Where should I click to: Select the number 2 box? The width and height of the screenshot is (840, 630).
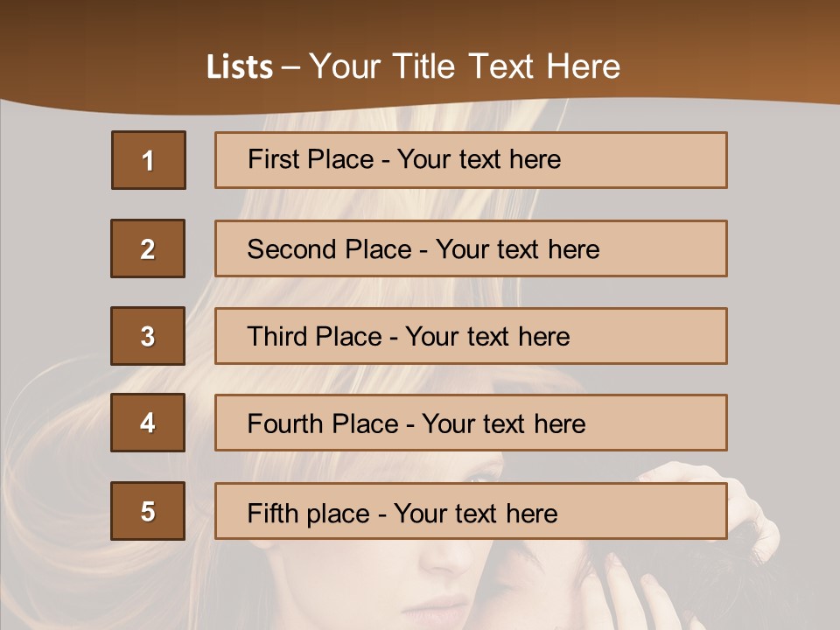148,248
